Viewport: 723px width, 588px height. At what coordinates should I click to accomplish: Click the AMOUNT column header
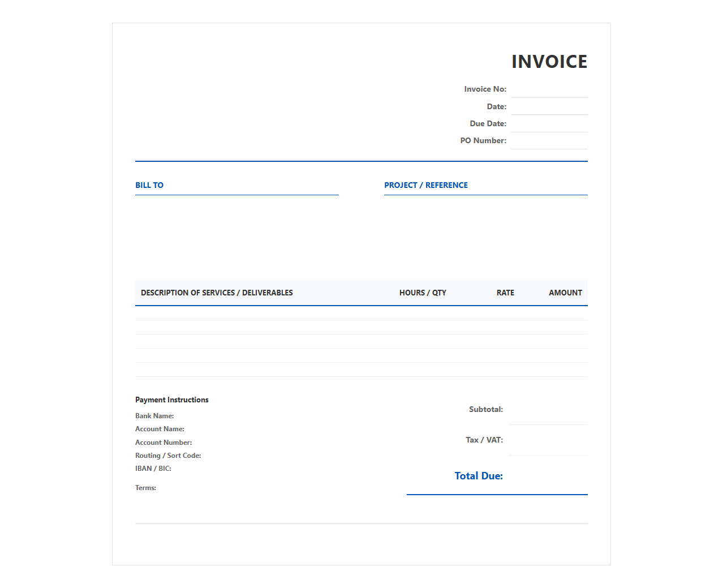(565, 293)
